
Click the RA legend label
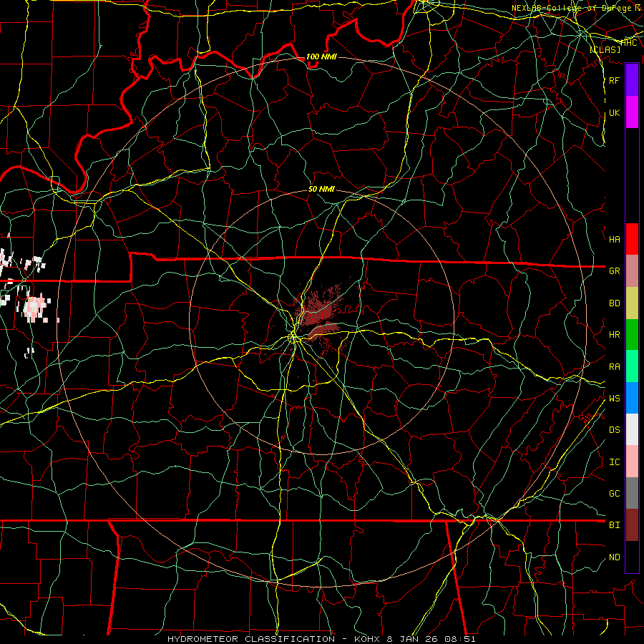click(x=615, y=366)
